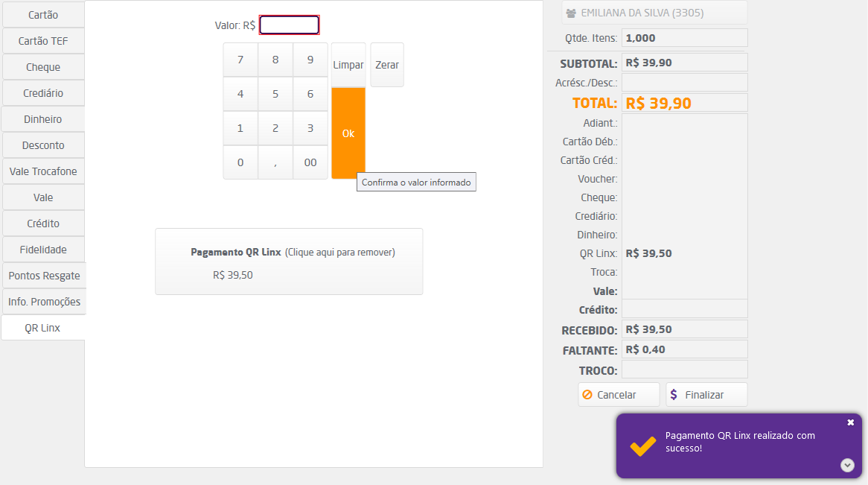Select the Pontos Resgate tab
This screenshot has height=485, width=868.
pos(44,276)
